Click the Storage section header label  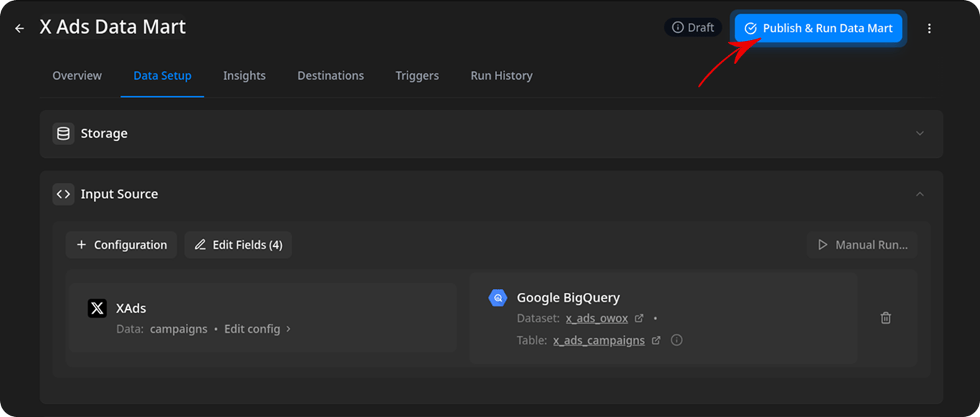point(104,133)
